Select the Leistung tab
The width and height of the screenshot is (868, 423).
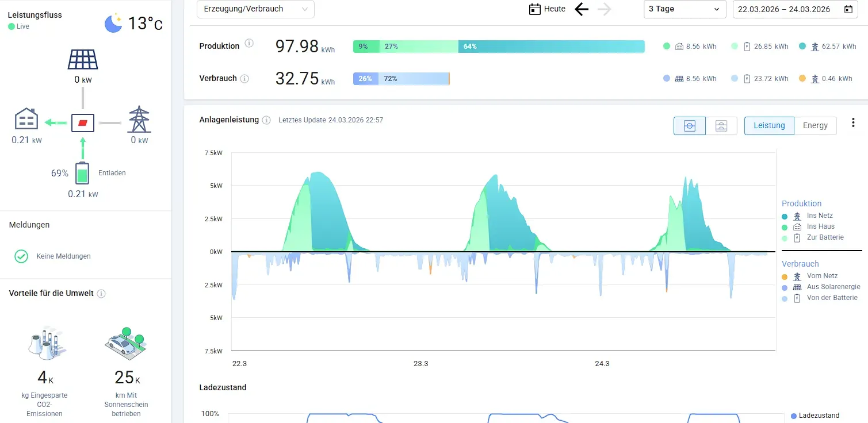pyautogui.click(x=769, y=126)
